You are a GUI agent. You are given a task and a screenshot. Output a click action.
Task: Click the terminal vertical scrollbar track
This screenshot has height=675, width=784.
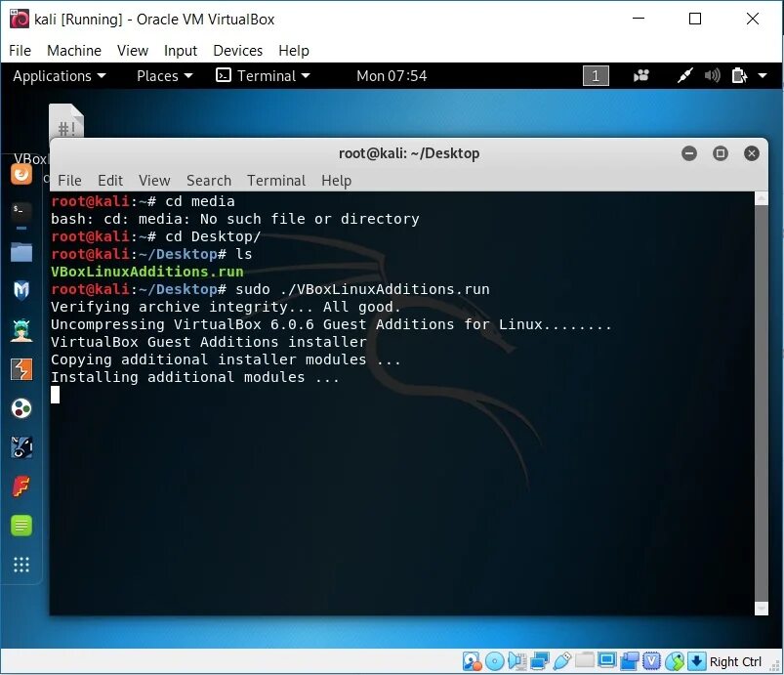[x=761, y=402]
